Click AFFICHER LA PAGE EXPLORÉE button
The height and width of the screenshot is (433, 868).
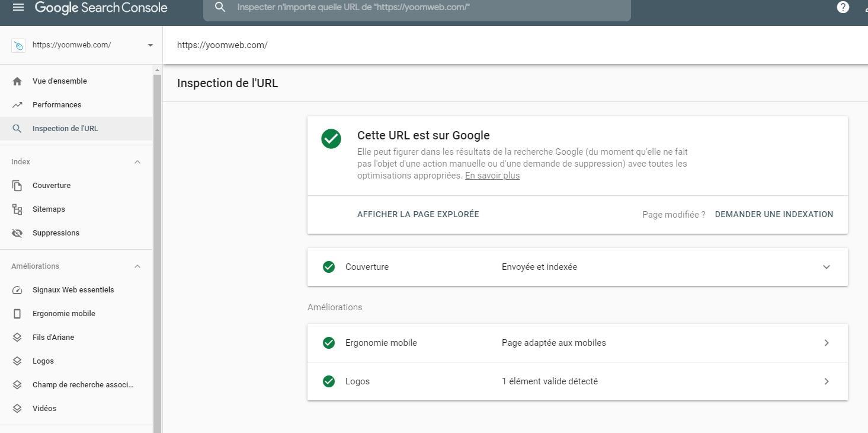coord(418,214)
